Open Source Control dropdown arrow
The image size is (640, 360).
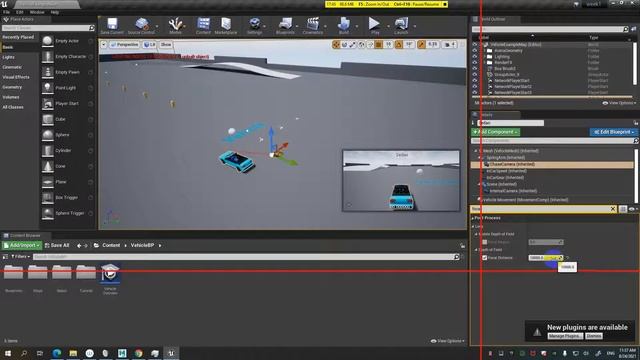(x=157, y=26)
